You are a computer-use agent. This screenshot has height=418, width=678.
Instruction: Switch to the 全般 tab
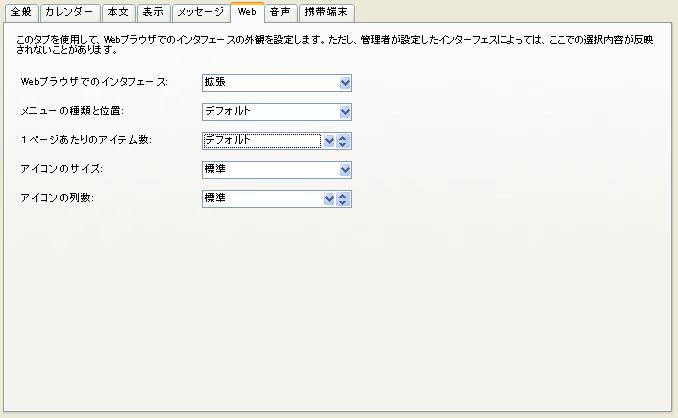click(22, 13)
